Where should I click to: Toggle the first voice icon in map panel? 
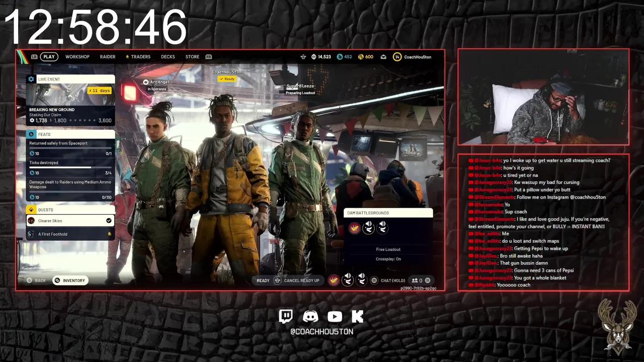click(369, 227)
